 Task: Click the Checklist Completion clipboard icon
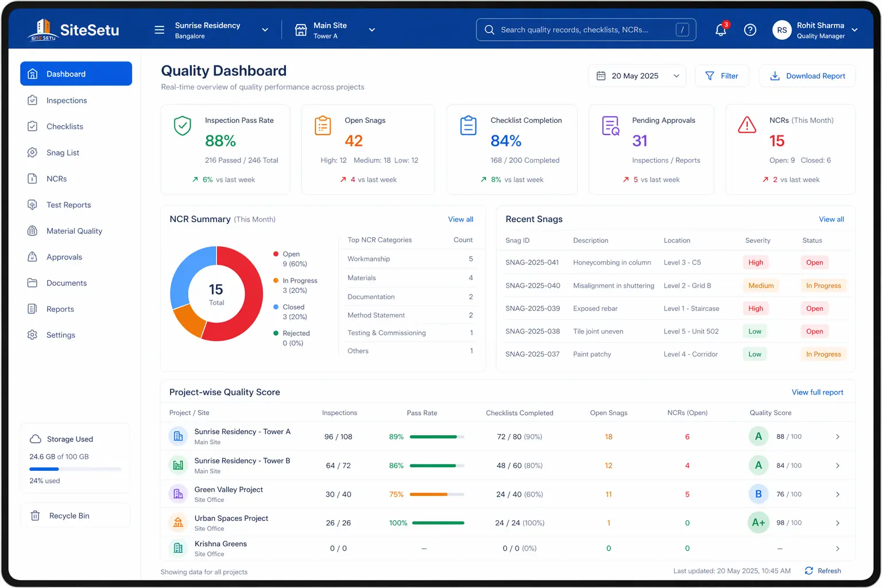469,126
